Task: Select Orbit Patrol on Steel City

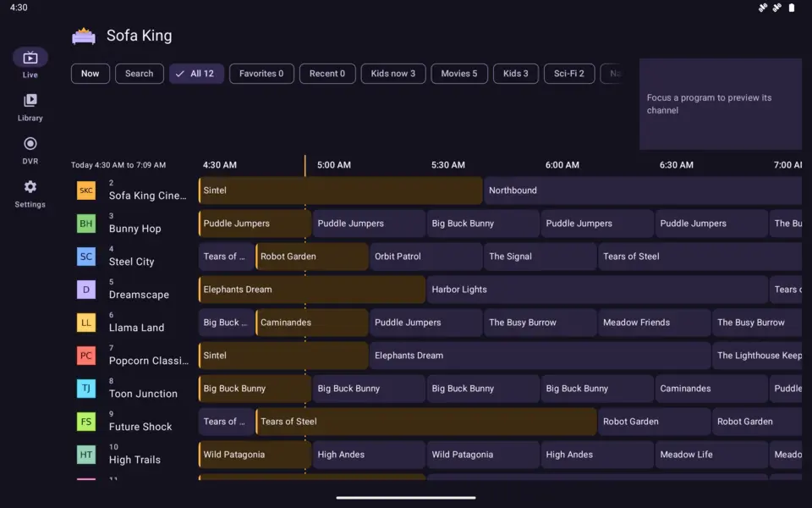Action: point(426,257)
